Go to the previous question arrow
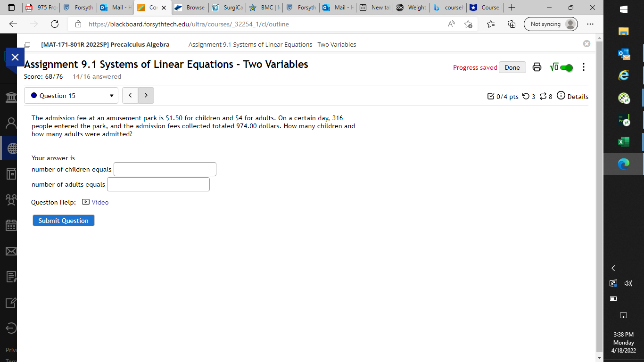 (x=130, y=96)
